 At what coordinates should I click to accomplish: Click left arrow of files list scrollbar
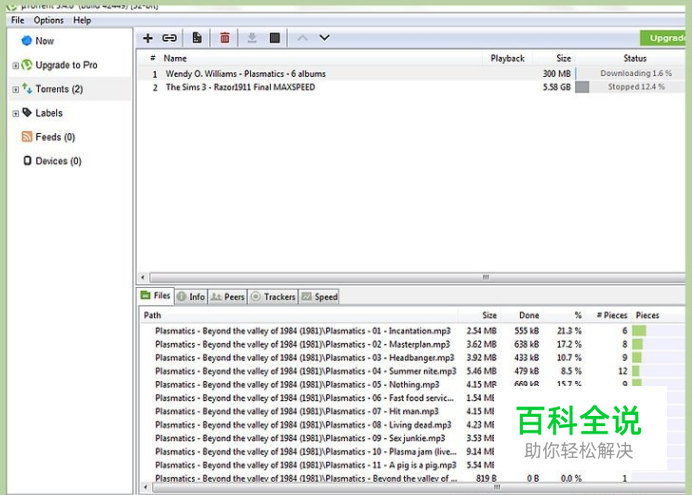(x=146, y=487)
